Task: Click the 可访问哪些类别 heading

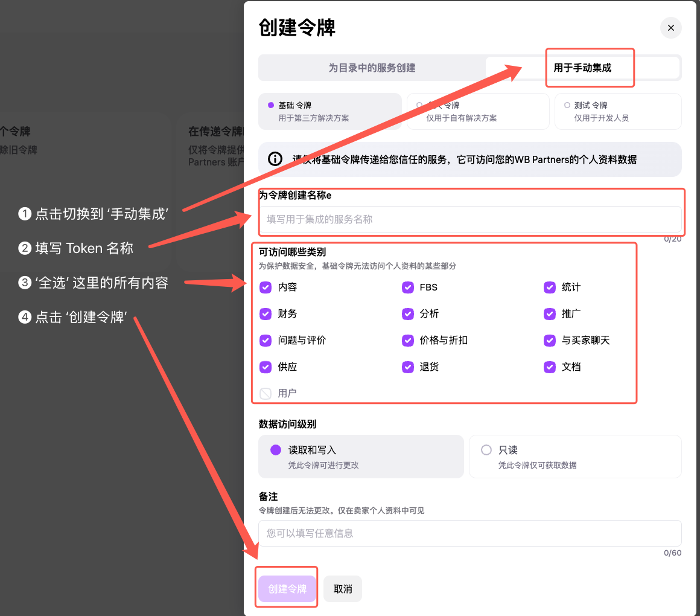Action: (293, 252)
